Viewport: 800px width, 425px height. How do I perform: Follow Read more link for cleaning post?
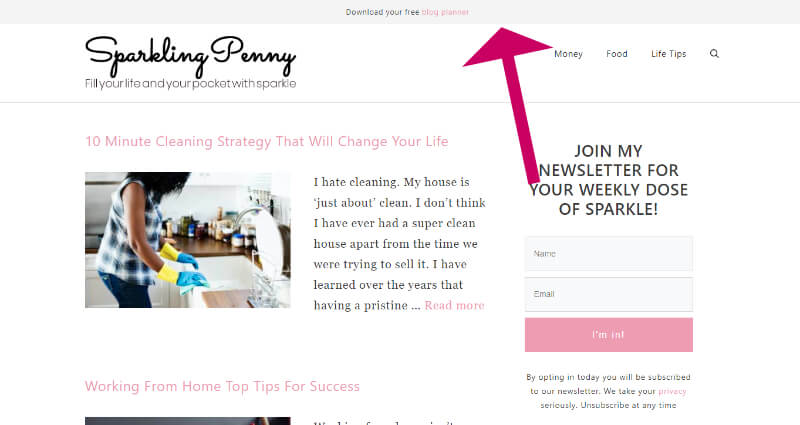[454, 305]
